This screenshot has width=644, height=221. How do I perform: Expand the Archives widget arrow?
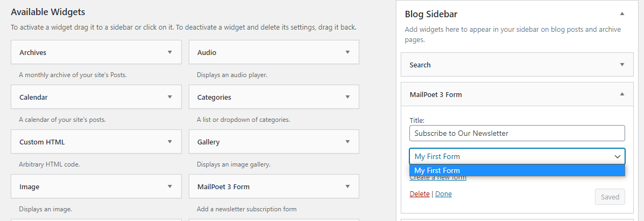[x=170, y=52]
